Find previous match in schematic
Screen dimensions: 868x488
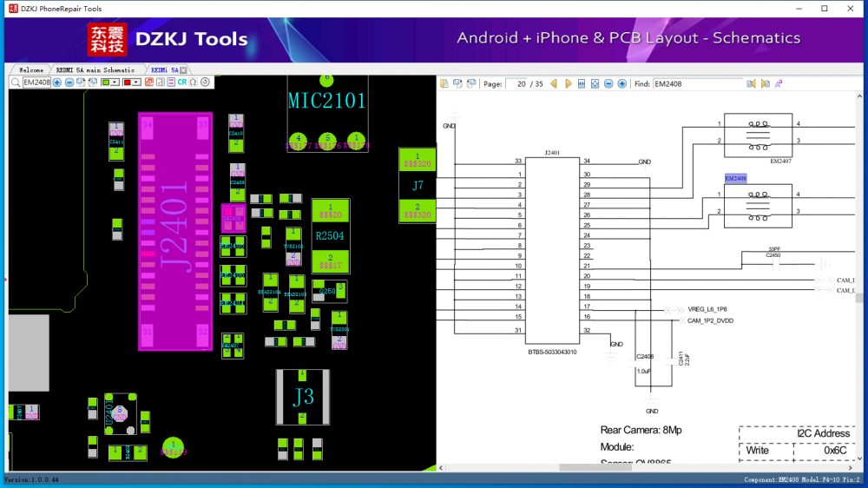(x=751, y=83)
